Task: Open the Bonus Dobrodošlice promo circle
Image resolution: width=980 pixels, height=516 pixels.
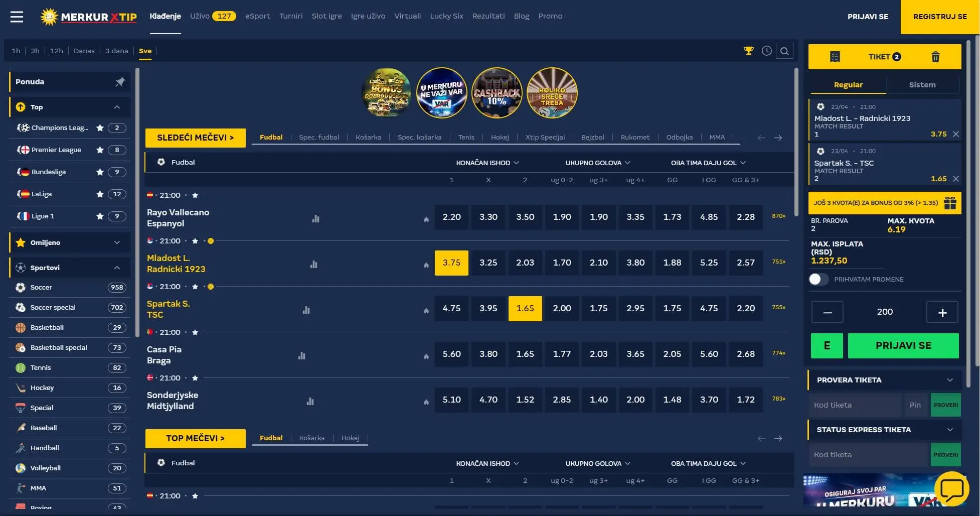Action: (386, 93)
